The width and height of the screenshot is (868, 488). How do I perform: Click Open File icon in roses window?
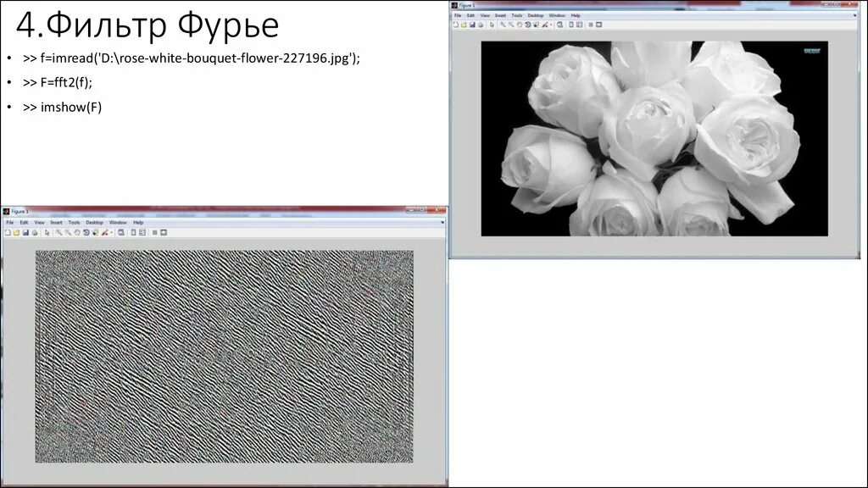tap(464, 25)
